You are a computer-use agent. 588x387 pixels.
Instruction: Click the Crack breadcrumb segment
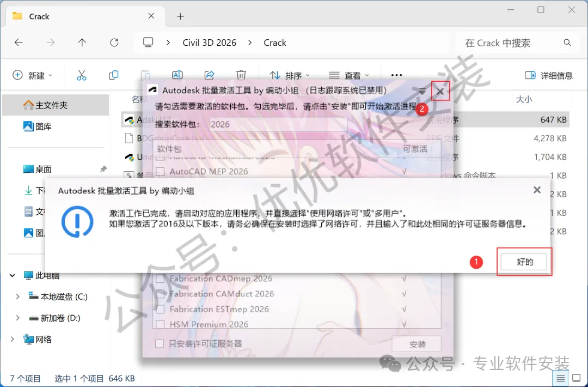point(275,43)
